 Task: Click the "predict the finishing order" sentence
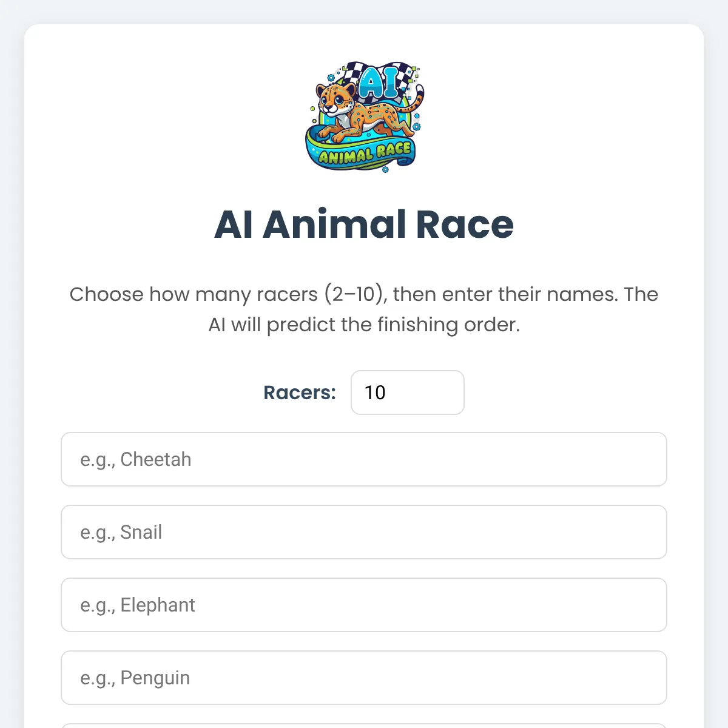(x=393, y=325)
